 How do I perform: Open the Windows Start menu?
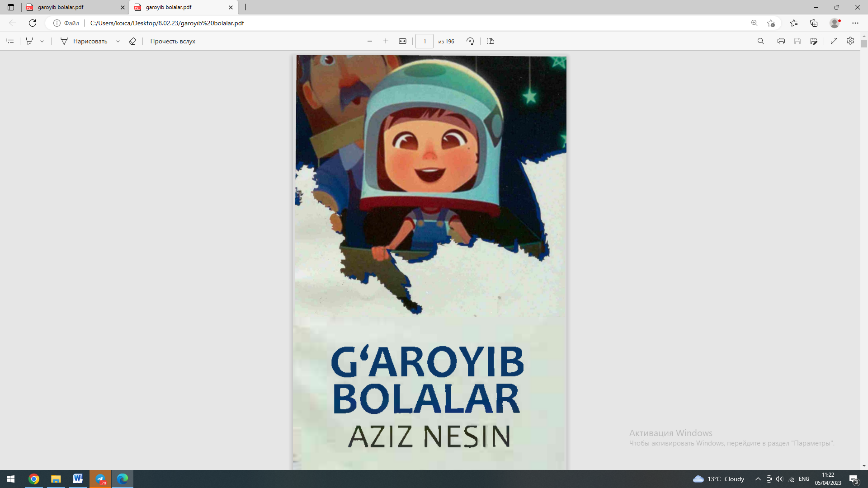click(x=11, y=479)
